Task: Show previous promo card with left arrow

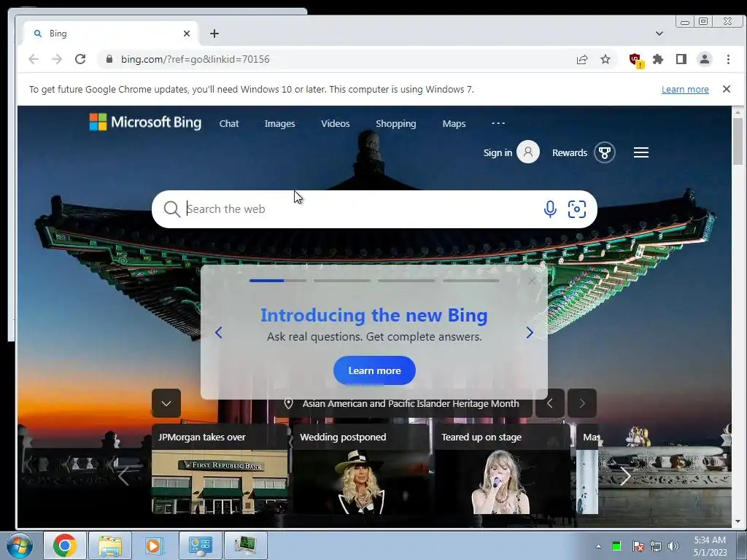Action: [218, 332]
